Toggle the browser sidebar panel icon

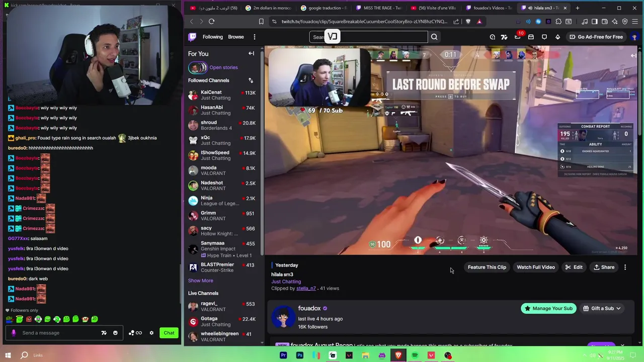(x=595, y=22)
